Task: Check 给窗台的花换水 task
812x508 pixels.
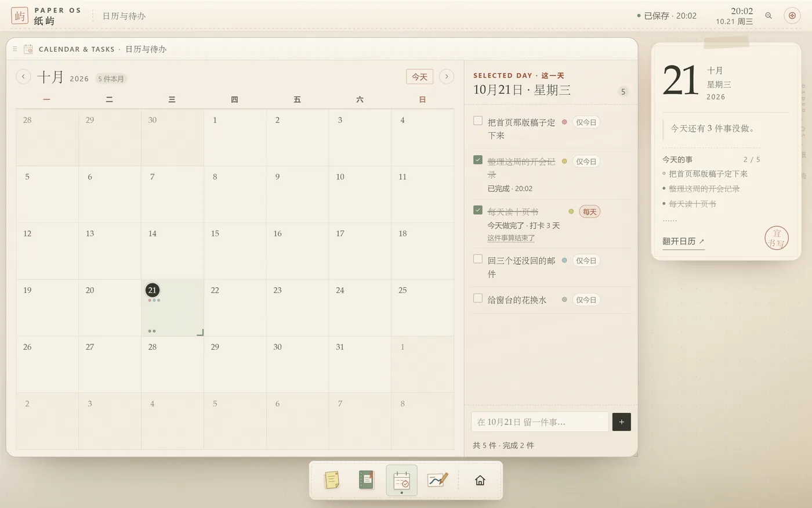Action: (478, 298)
